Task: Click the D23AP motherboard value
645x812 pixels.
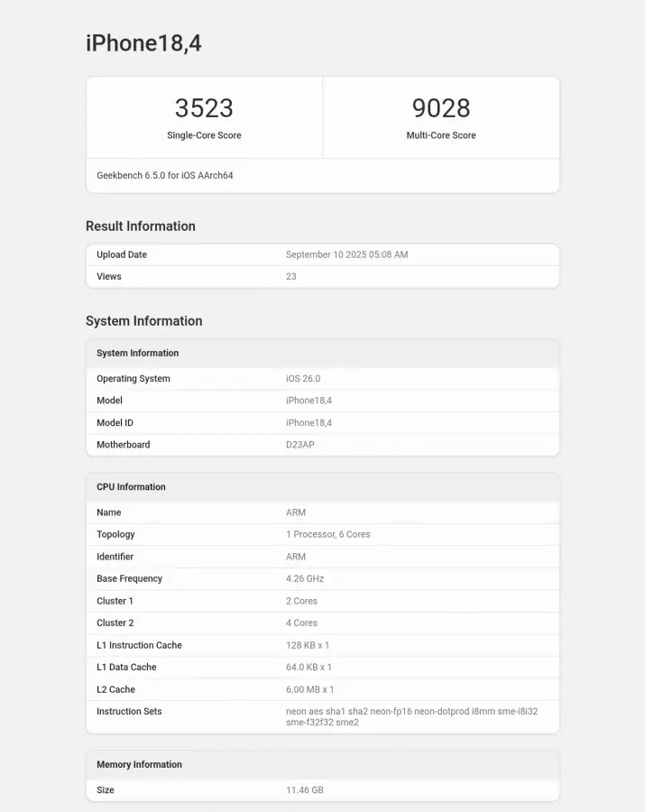Action: click(300, 445)
